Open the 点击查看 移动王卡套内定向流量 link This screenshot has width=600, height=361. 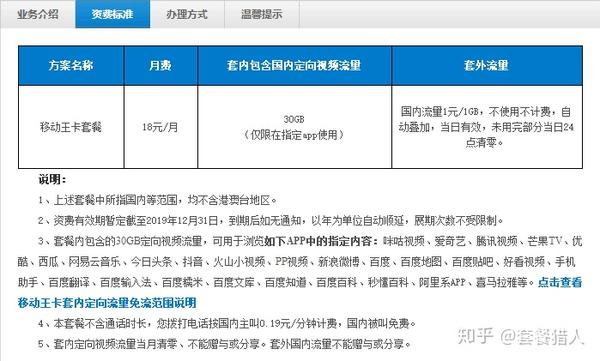point(300,293)
